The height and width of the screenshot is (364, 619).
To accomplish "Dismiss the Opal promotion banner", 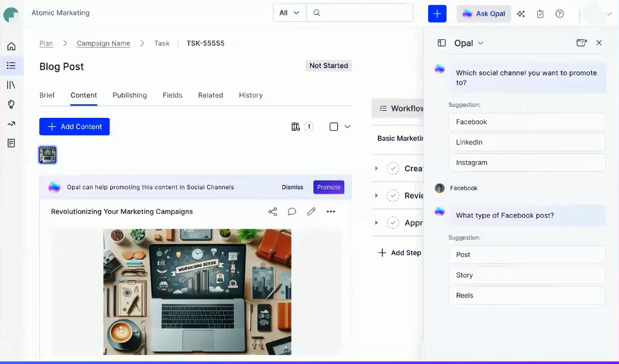I will pos(293,187).
